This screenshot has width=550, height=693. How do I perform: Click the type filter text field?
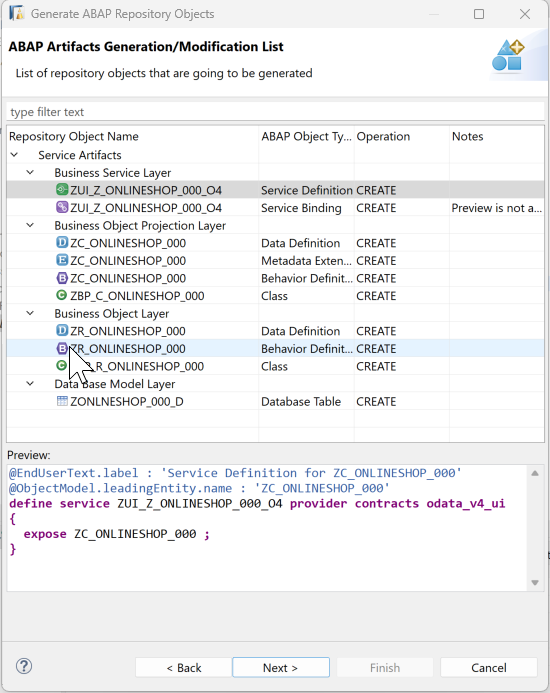pyautogui.click(x=275, y=112)
